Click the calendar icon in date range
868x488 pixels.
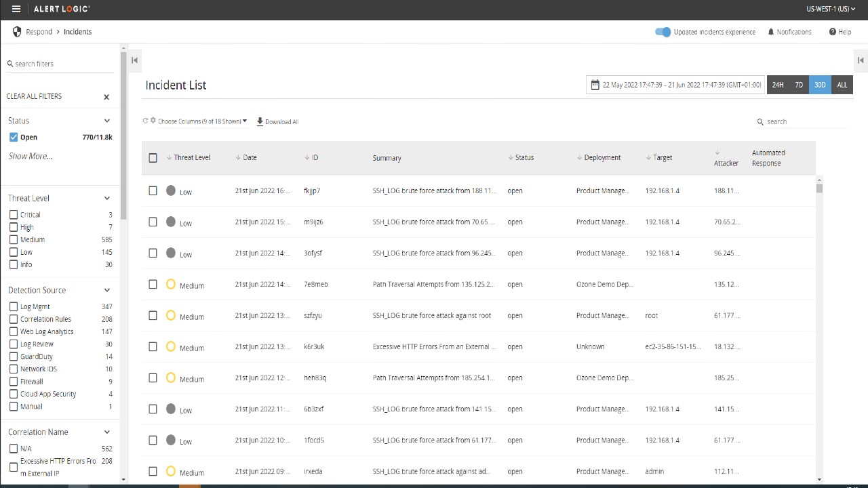pyautogui.click(x=595, y=85)
